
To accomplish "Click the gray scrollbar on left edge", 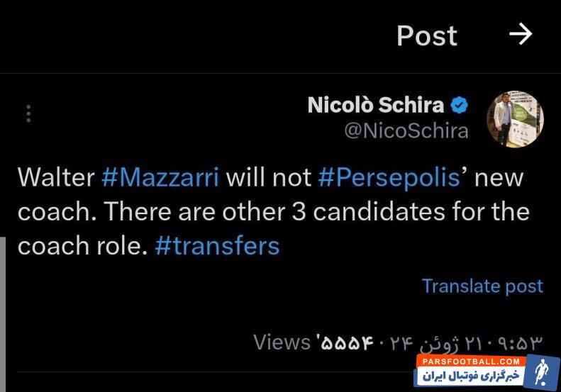I will (x=3, y=284).
